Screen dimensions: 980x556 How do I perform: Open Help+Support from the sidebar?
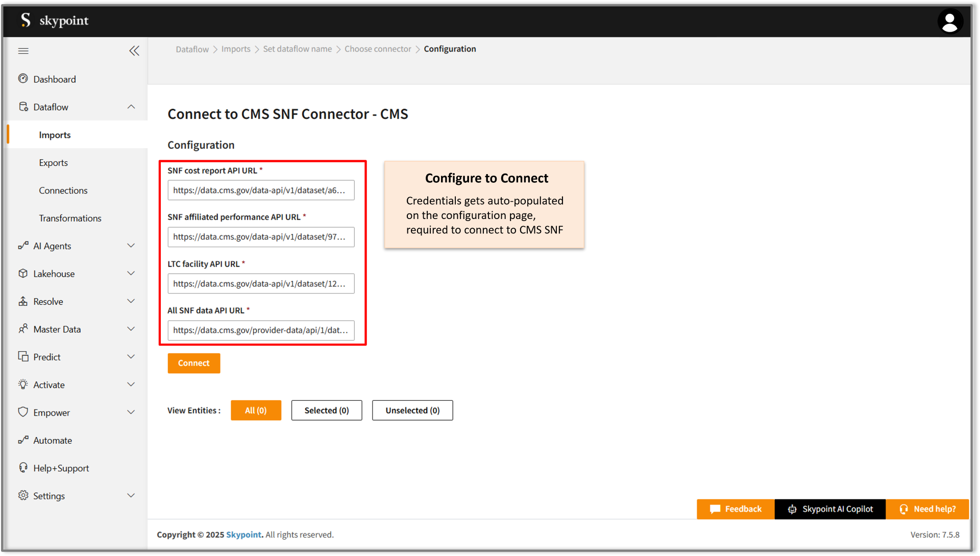click(60, 468)
